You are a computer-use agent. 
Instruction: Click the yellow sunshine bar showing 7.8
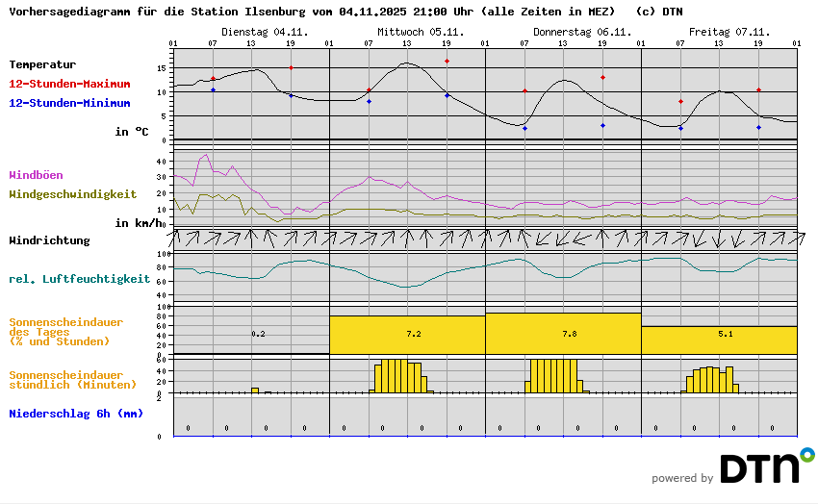pos(563,333)
